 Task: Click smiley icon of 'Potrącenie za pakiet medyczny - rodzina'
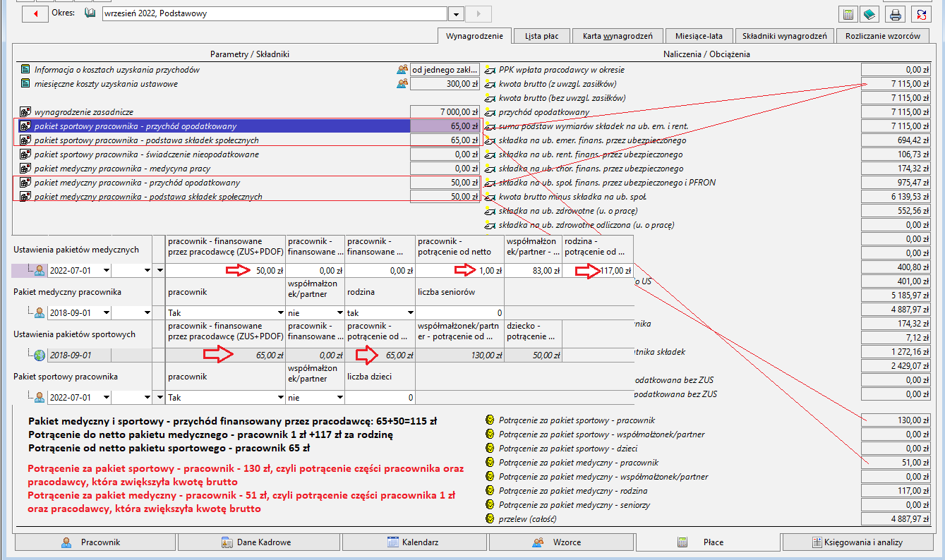click(489, 491)
